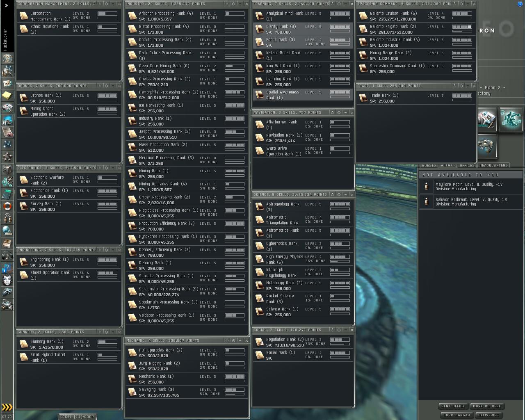The width and height of the screenshot is (525, 420).
Task: Open People and Places magnifier icon in sidebar
Action: pos(7,71)
